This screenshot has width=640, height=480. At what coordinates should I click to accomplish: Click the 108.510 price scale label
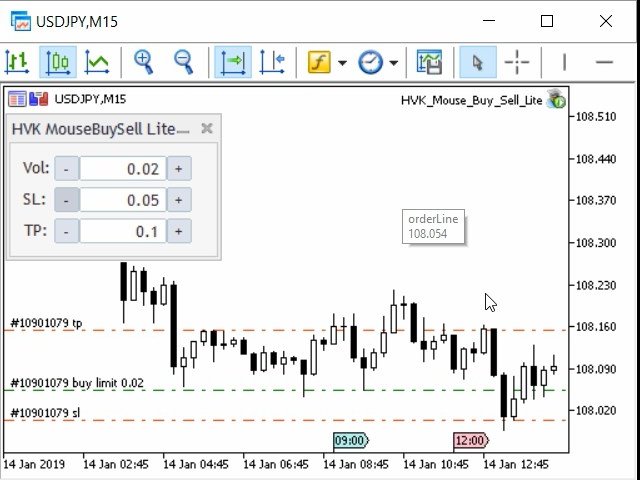pos(596,117)
